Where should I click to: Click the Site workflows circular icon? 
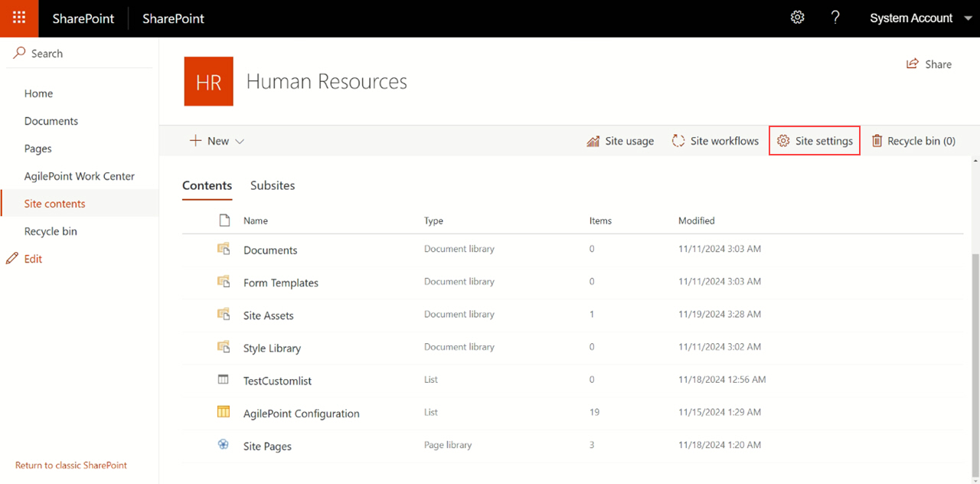pyautogui.click(x=678, y=141)
